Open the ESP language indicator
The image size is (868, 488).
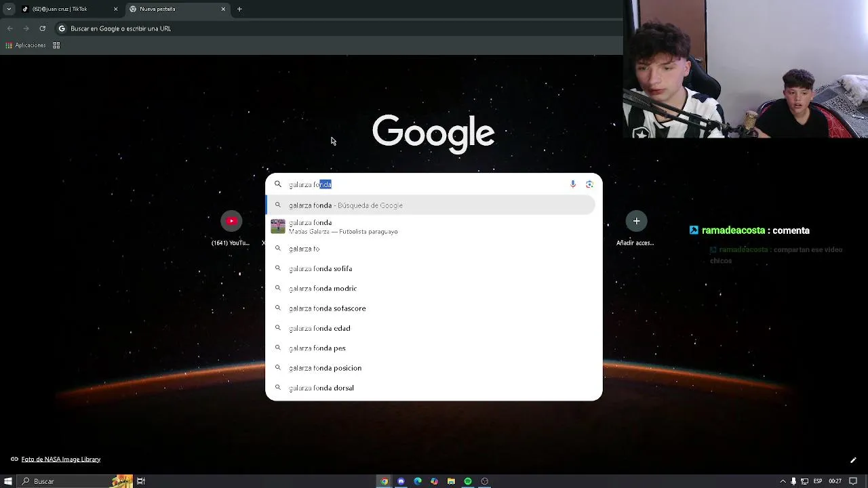point(818,481)
